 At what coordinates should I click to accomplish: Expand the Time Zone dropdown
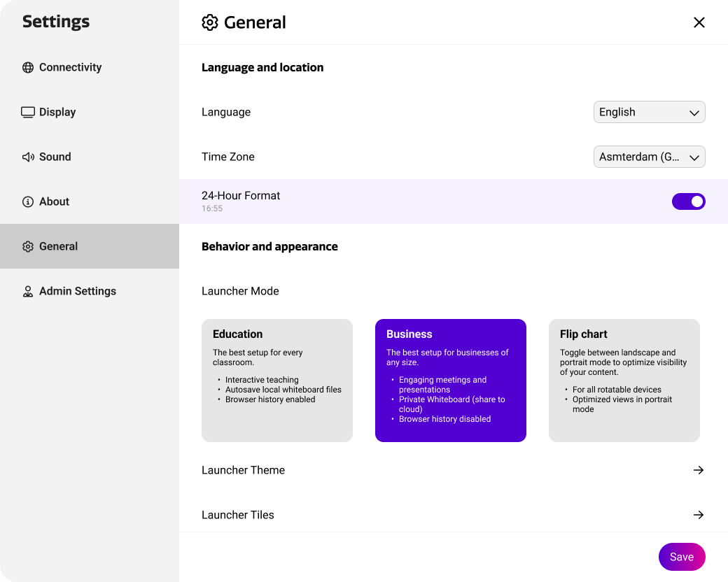pyautogui.click(x=649, y=157)
